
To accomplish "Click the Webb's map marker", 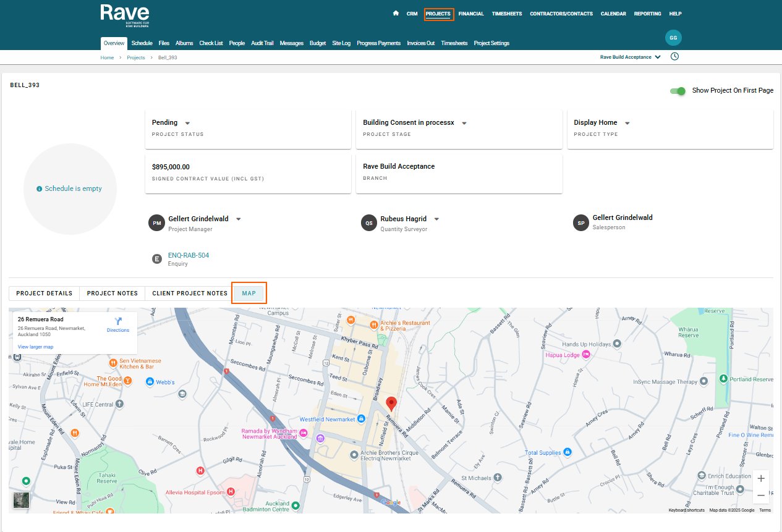I will tap(150, 382).
